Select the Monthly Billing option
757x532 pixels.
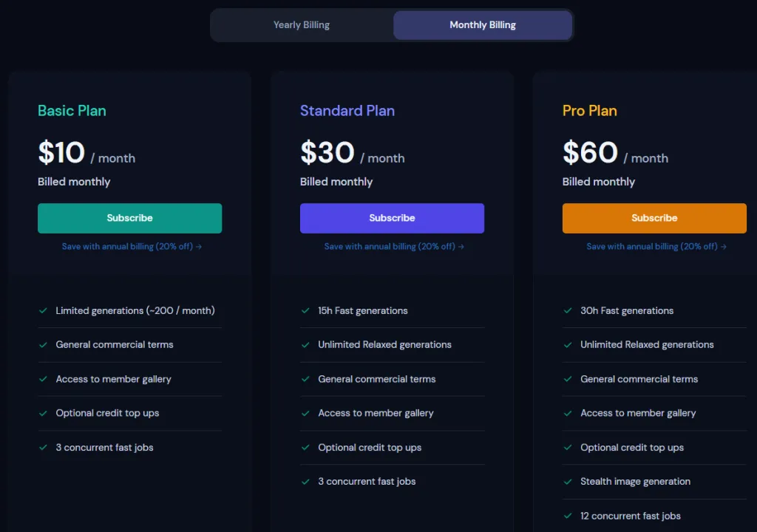point(482,25)
